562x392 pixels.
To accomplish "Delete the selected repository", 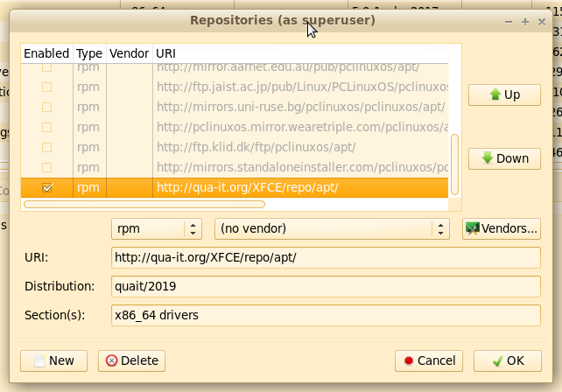I will tap(131, 360).
